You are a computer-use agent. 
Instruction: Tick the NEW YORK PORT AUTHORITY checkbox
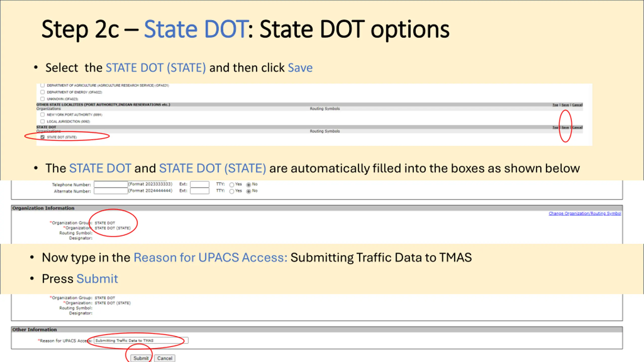43,115
